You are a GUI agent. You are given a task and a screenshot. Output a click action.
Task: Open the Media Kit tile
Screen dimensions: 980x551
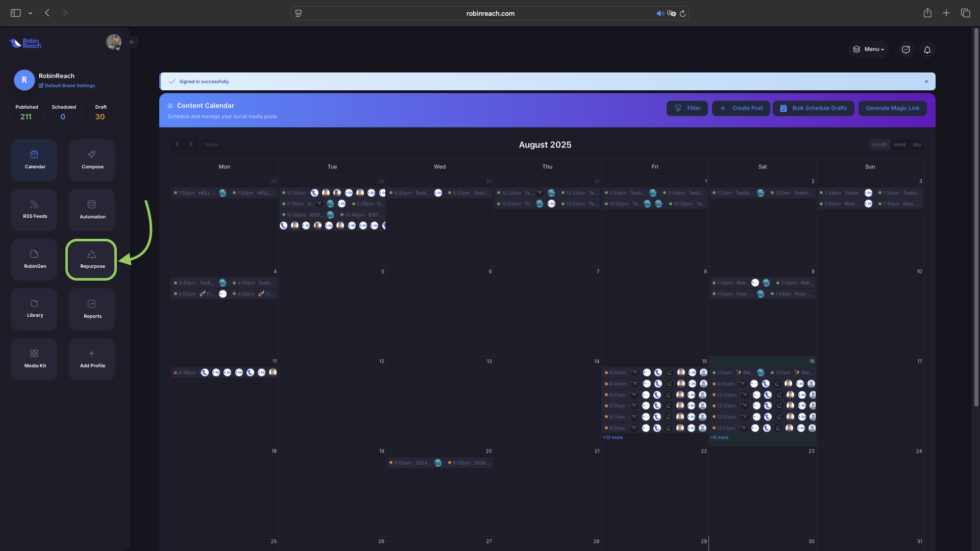pos(34,359)
